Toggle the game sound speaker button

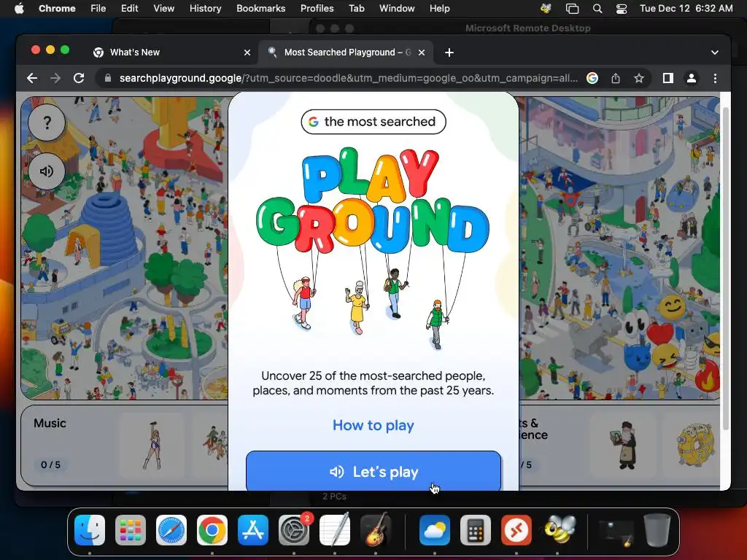click(47, 171)
